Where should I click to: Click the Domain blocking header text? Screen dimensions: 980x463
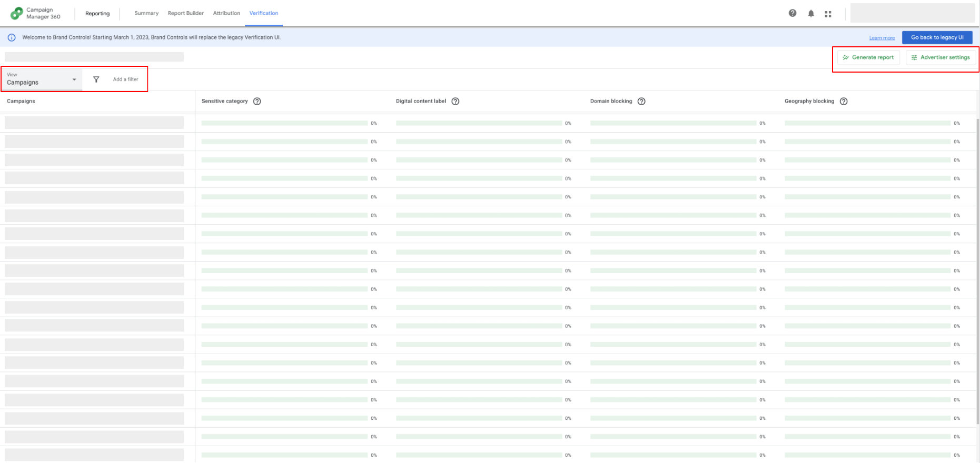(611, 101)
